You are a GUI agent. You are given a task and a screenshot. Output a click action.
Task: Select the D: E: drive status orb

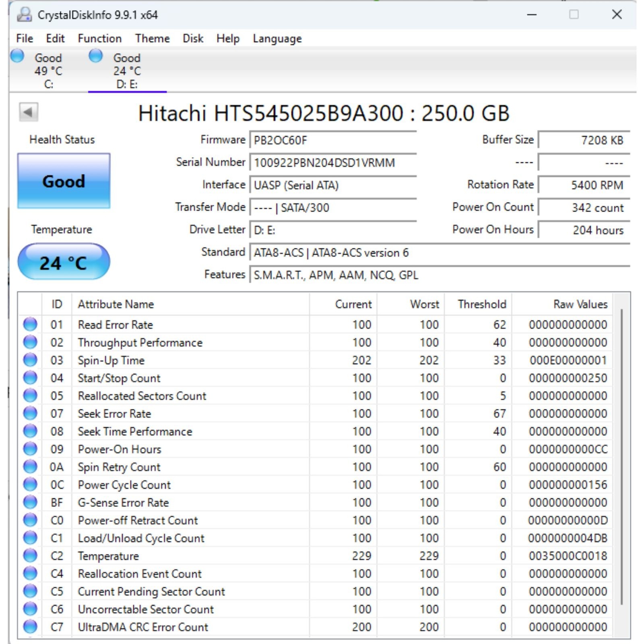point(96,56)
